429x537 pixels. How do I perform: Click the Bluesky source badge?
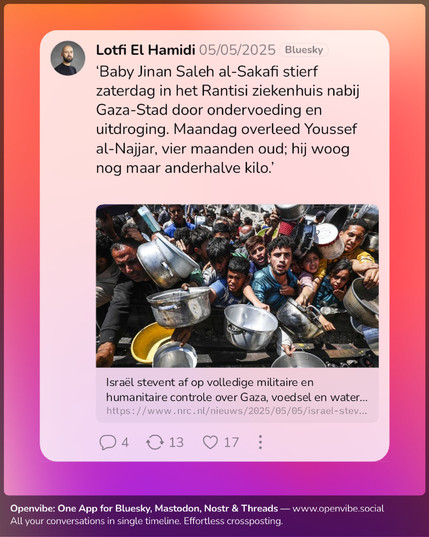304,50
